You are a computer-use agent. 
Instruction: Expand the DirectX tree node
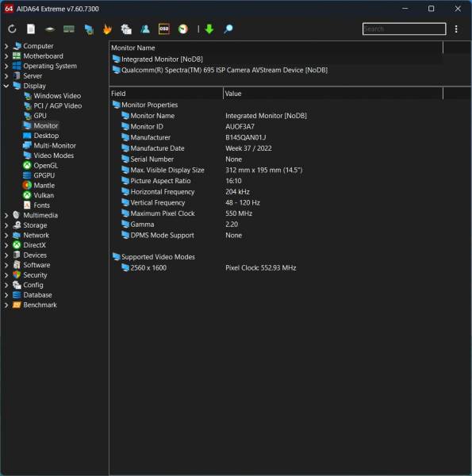point(6,245)
